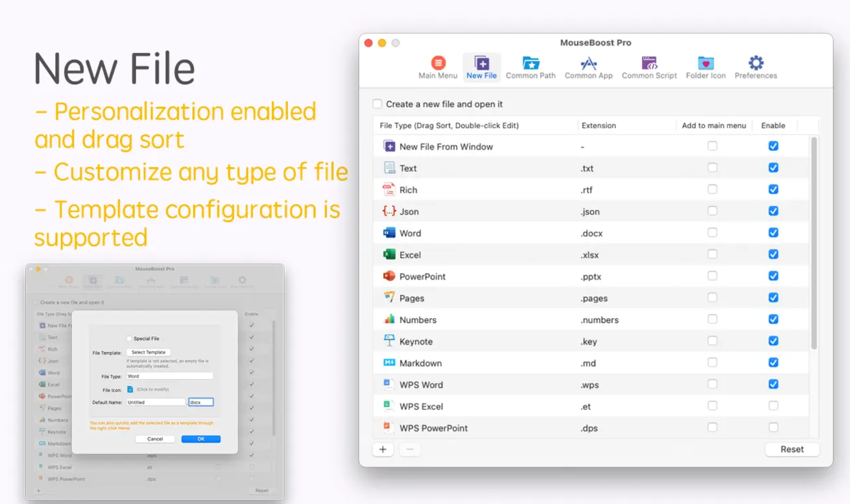Click the Pages file icon
This screenshot has width=850, height=504.
(389, 298)
